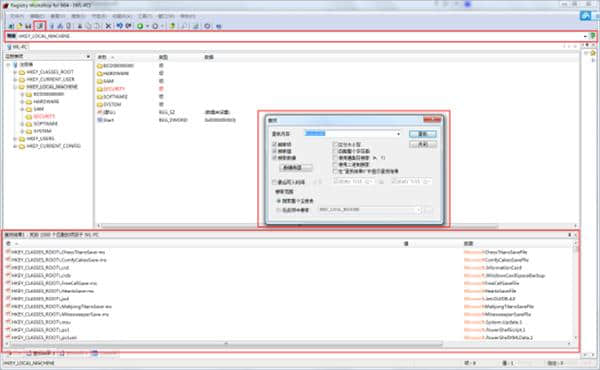Collapse the HKEY_LOCAL_MACHINE tree node
The image size is (600, 370).
15,87
